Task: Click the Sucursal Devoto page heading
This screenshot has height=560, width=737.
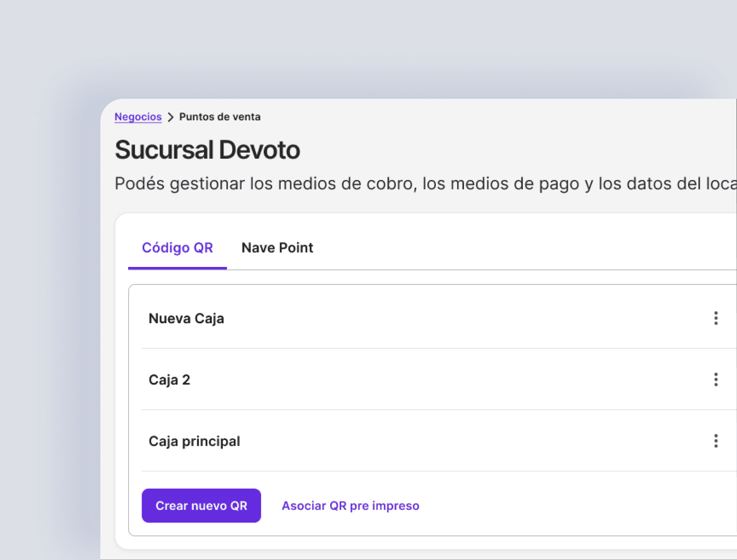Action: (x=207, y=150)
